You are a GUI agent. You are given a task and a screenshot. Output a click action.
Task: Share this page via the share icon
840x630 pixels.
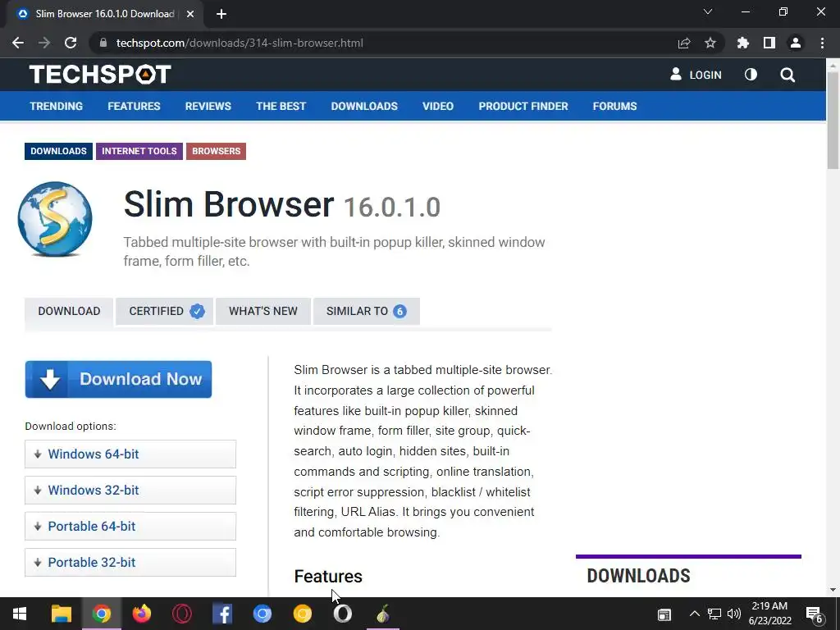point(684,43)
